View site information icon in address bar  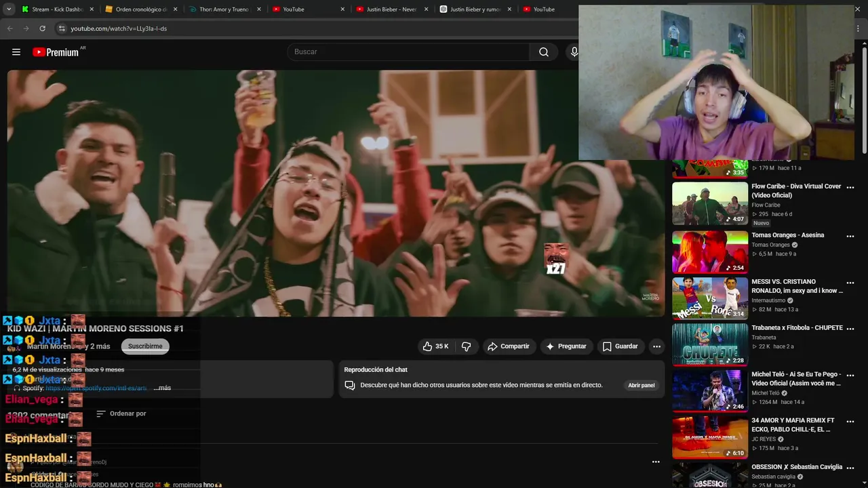(62, 28)
